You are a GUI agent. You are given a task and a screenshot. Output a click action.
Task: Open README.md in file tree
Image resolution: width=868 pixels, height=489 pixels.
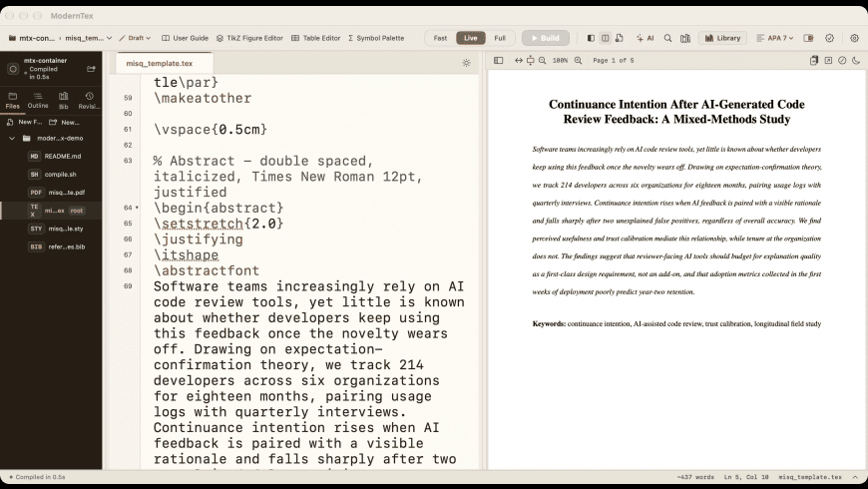(51, 156)
